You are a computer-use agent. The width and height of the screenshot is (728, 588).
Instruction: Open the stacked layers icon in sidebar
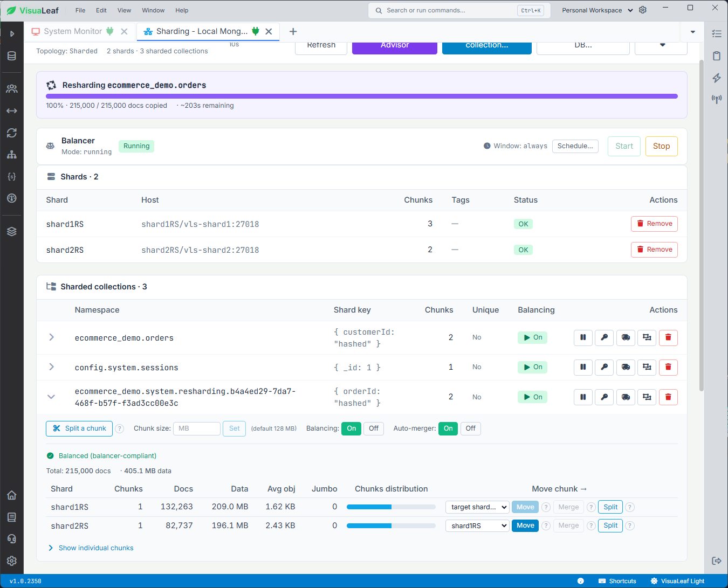[x=12, y=231]
